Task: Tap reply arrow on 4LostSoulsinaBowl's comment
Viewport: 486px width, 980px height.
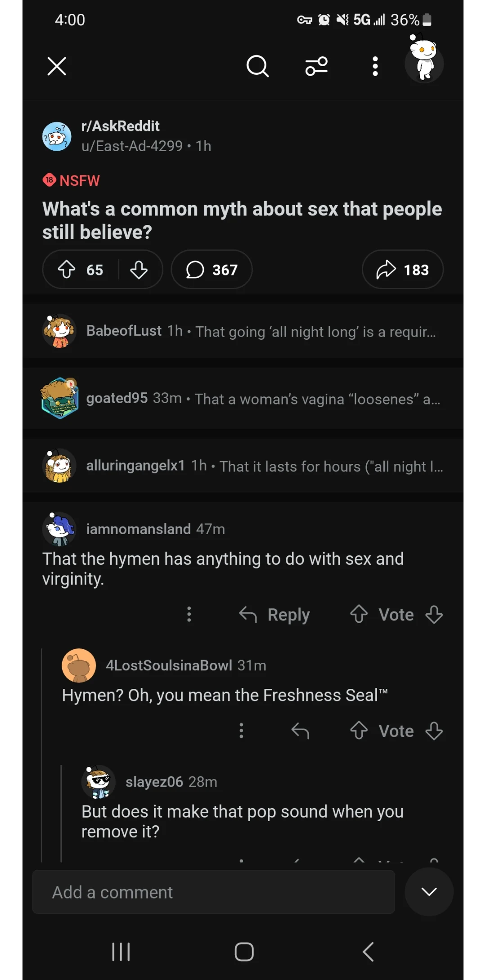Action: (x=300, y=731)
